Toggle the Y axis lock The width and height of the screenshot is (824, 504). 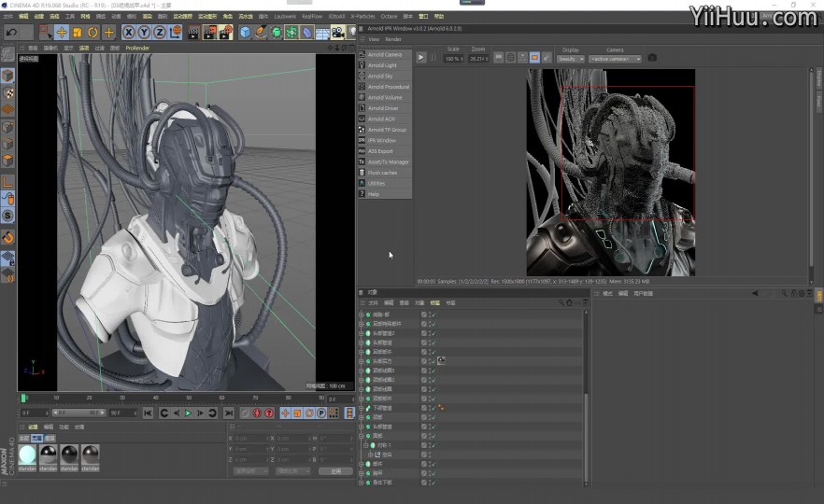(144, 33)
